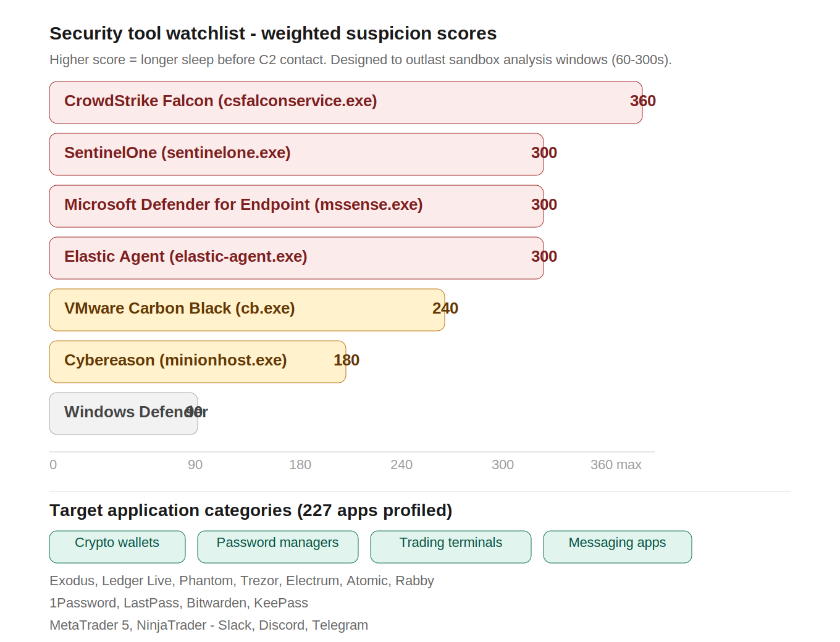Click the "180" axis tick label
840x642 pixels.
click(300, 465)
